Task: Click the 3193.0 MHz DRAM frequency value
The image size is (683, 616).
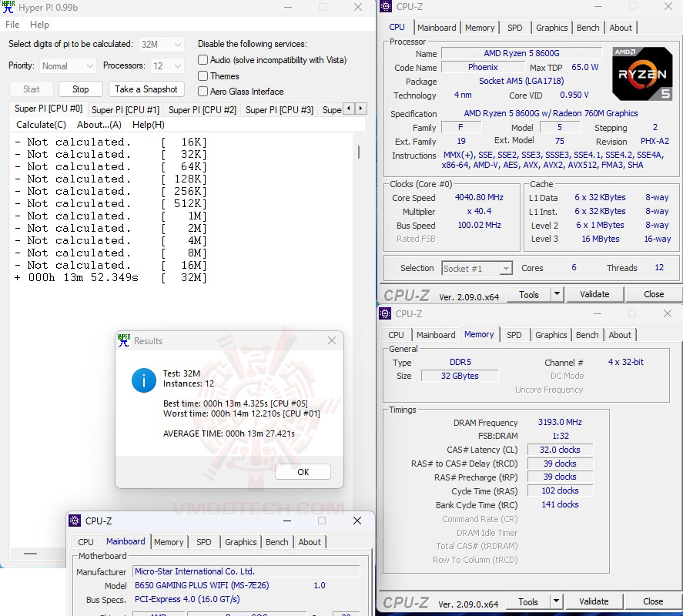Action: pyautogui.click(x=560, y=422)
